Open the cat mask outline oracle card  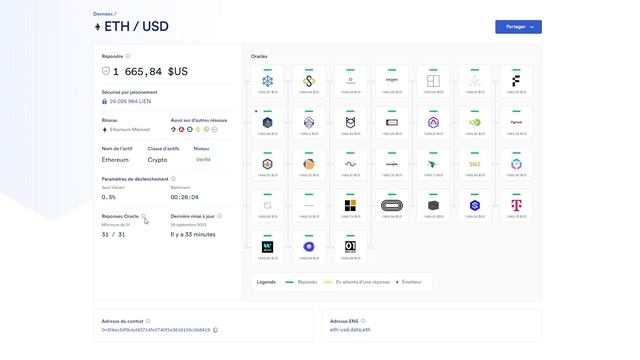tap(350, 122)
